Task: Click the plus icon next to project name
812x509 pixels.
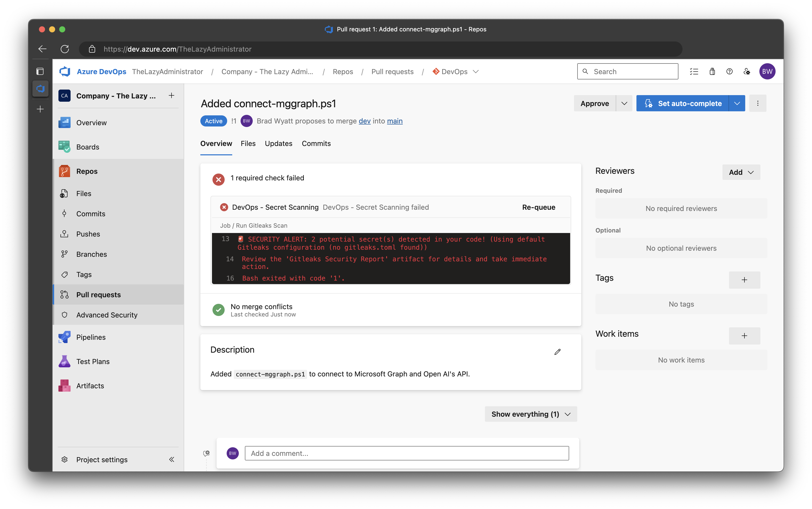Action: pos(171,96)
